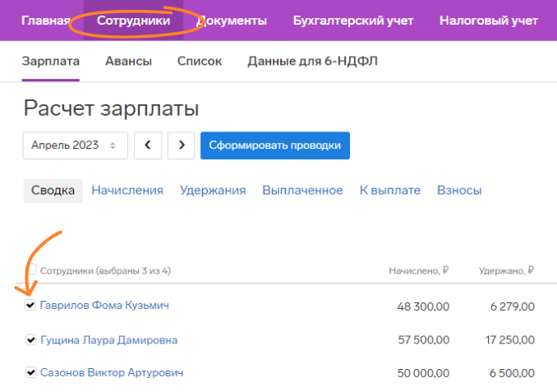Open Налоговый учет section
This screenshot has height=392, width=557.
point(489,21)
